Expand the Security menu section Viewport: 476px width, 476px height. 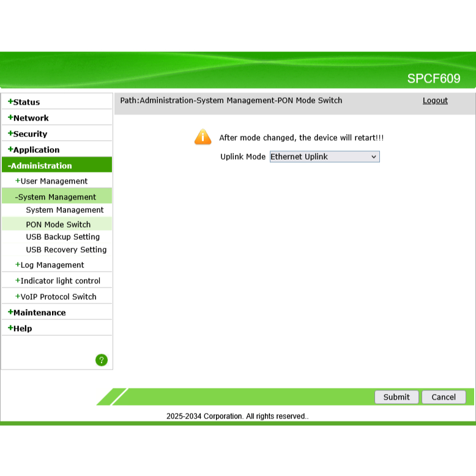point(30,134)
